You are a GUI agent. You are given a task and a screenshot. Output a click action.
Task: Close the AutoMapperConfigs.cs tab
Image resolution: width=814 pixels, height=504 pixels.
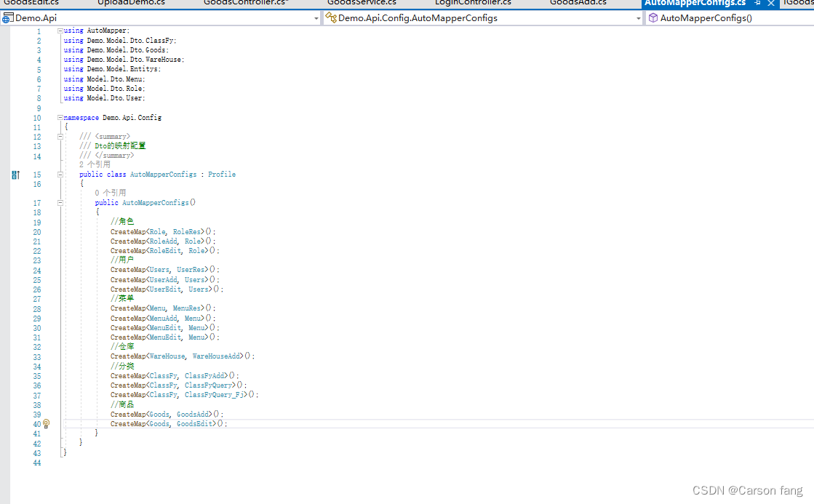click(771, 3)
